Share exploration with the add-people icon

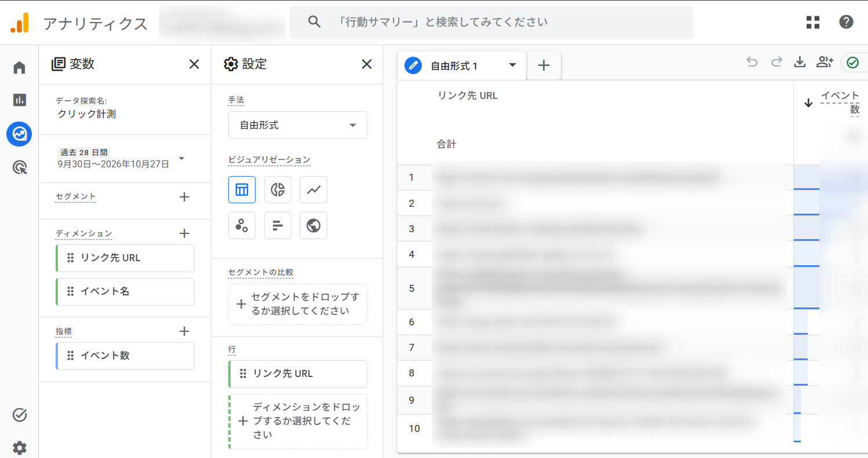[825, 63]
